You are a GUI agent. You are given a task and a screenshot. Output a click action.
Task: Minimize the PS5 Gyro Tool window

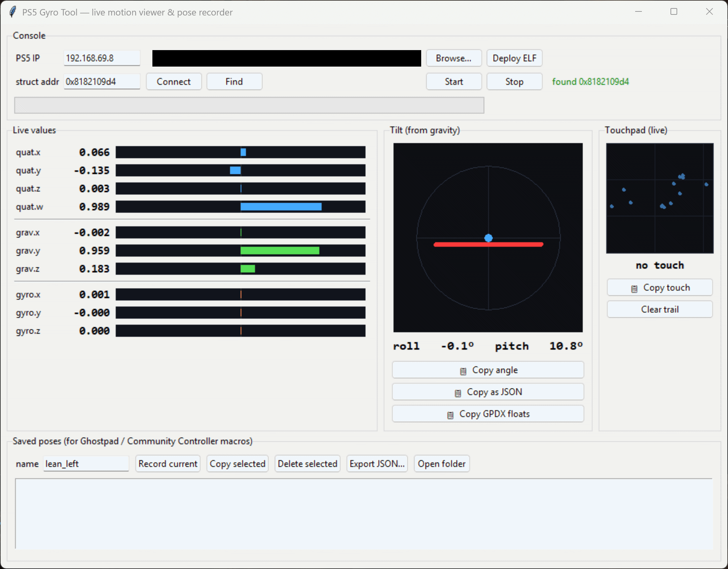click(639, 12)
